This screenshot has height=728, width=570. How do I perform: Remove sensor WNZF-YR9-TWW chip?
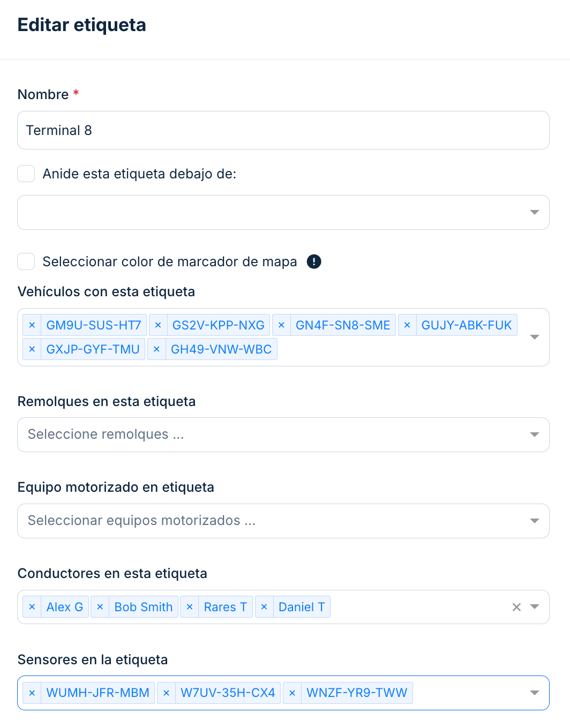tap(292, 693)
